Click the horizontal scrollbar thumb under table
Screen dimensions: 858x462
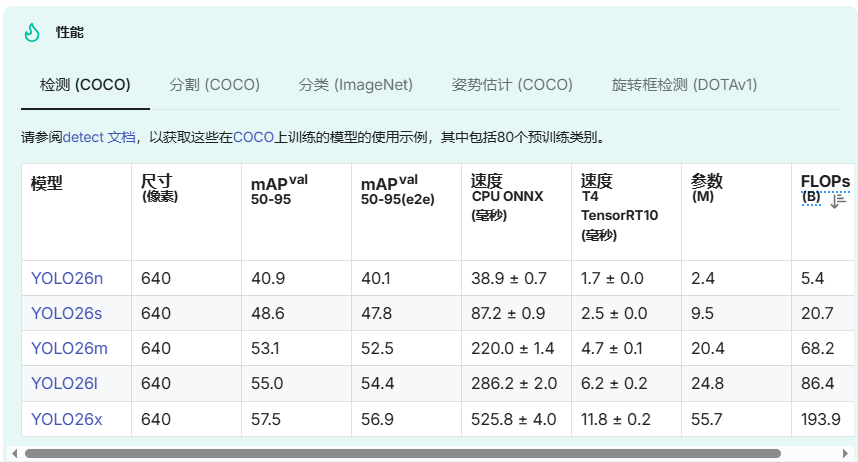pyautogui.click(x=403, y=453)
